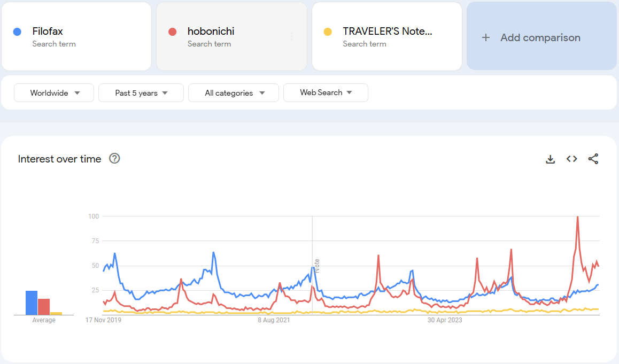Open the hobonichi term options menu

click(292, 36)
